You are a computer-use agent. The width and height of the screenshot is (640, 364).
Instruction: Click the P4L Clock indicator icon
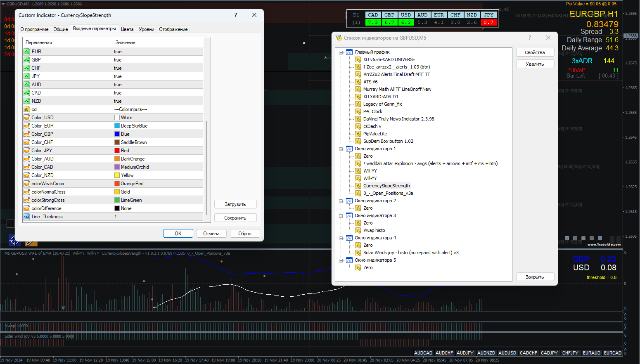point(358,111)
